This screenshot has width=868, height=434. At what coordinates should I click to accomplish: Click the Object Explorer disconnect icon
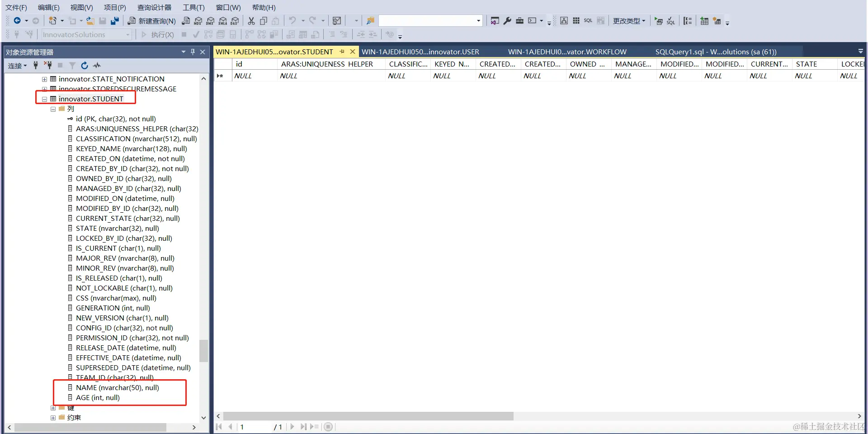(x=48, y=66)
